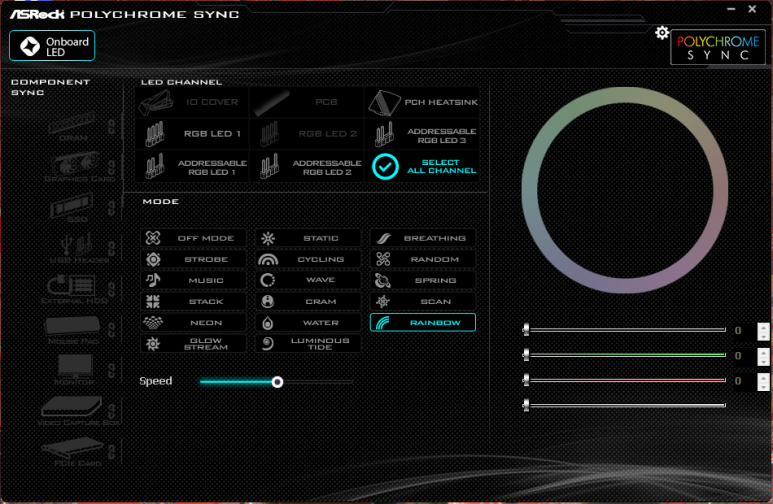Toggle the Graphics Card sync link

pos(112,168)
